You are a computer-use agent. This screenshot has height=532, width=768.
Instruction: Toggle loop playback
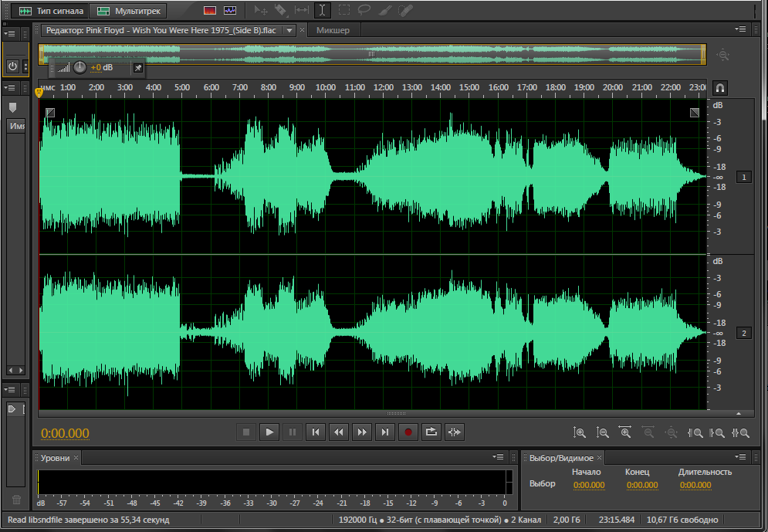431,432
